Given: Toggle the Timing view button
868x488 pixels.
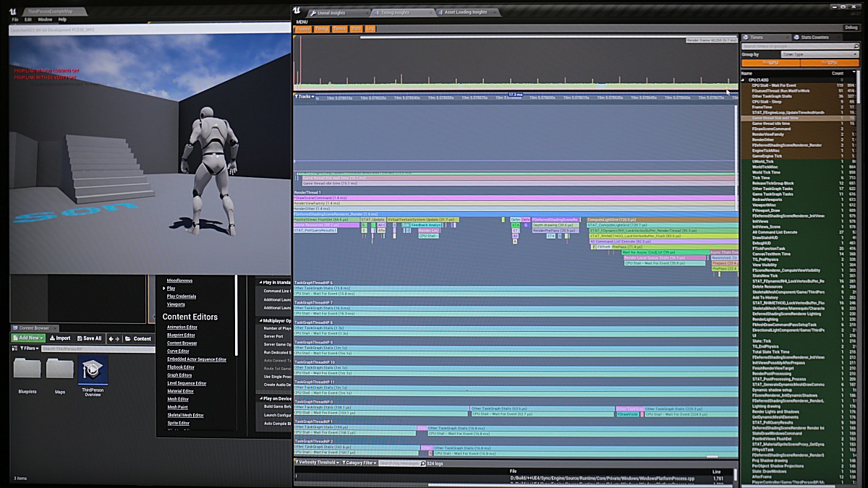Looking at the screenshot, I should click(x=321, y=29).
